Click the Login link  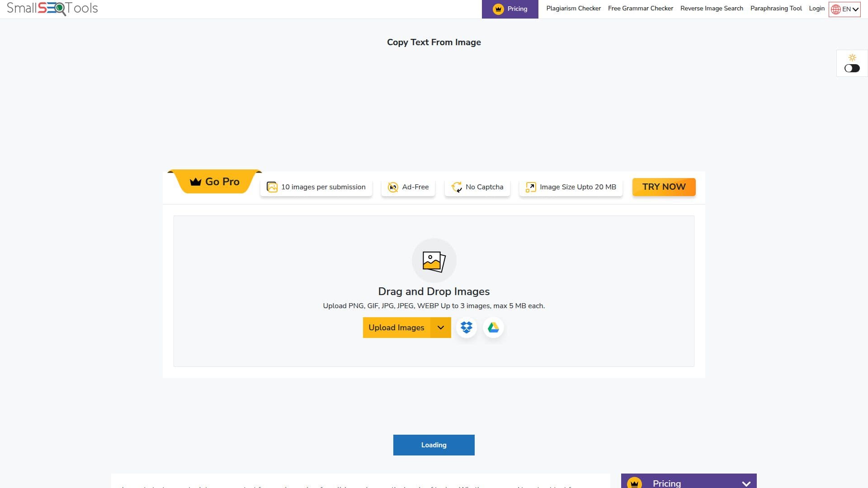pyautogui.click(x=816, y=9)
